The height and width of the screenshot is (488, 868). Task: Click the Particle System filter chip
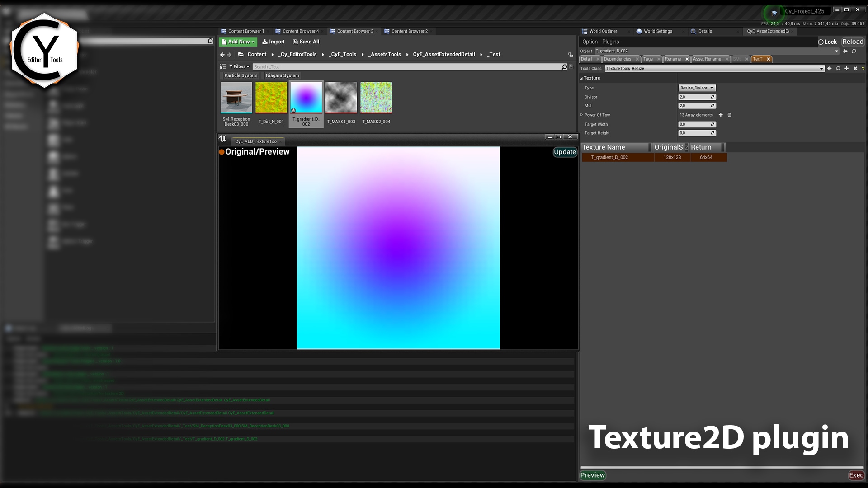click(241, 75)
